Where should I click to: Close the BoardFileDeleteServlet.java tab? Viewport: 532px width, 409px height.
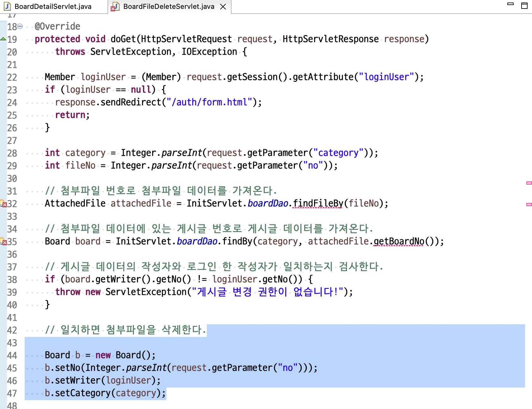pos(223,7)
